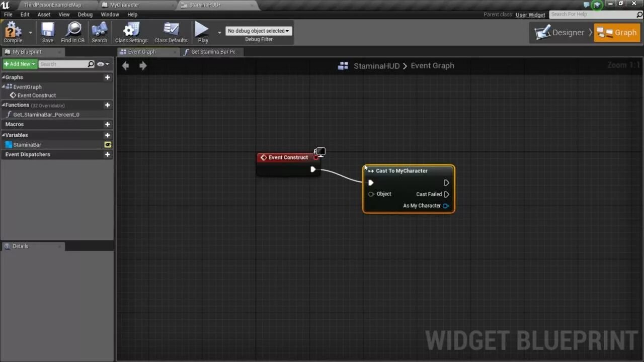
Task: Switch to Designer mode
Action: 559,33
